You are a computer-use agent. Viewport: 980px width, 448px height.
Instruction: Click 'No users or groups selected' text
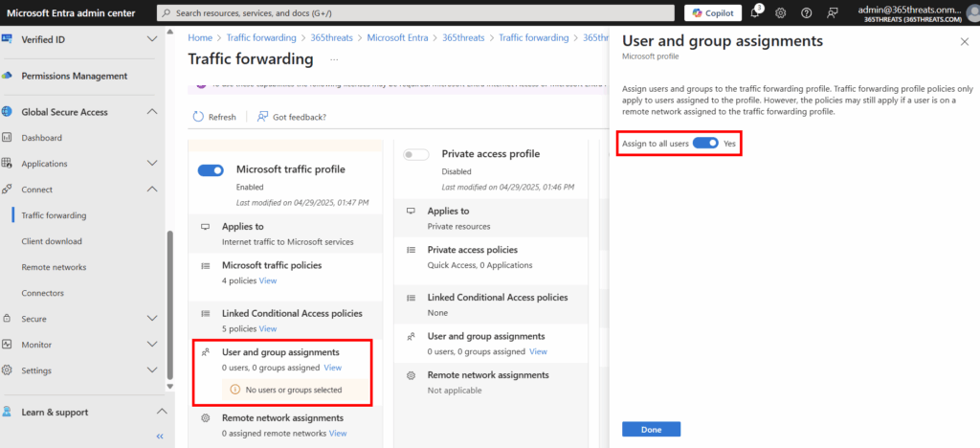(x=293, y=390)
